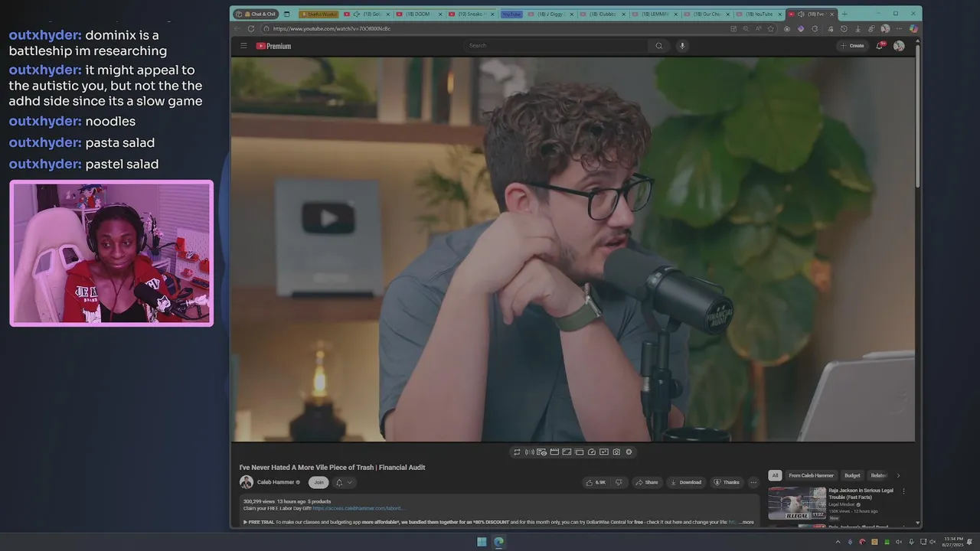Click the taskbar microphone tray icon
Viewport: 980px width, 551px height.
[x=911, y=542]
